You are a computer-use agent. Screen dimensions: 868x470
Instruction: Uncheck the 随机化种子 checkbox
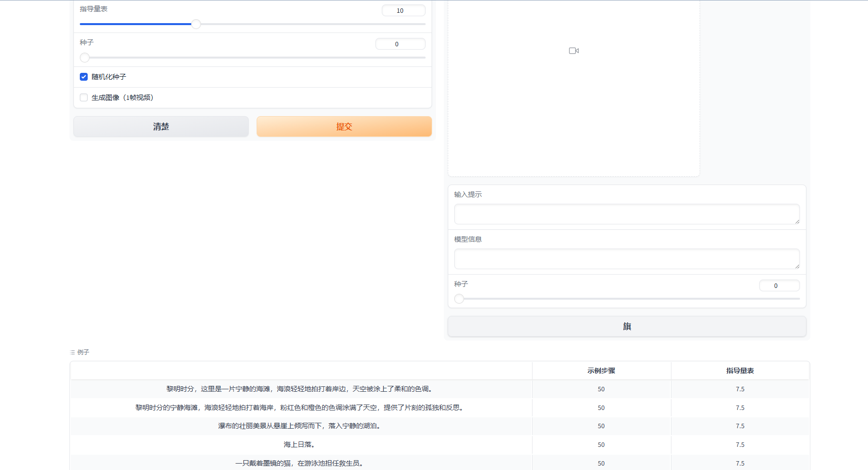click(x=84, y=77)
